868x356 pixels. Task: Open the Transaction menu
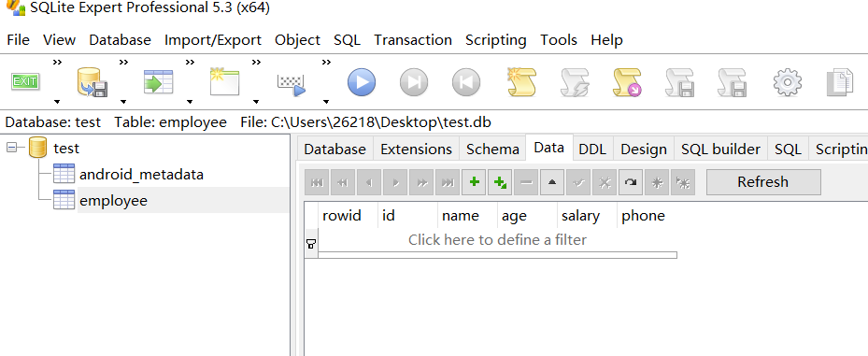413,40
